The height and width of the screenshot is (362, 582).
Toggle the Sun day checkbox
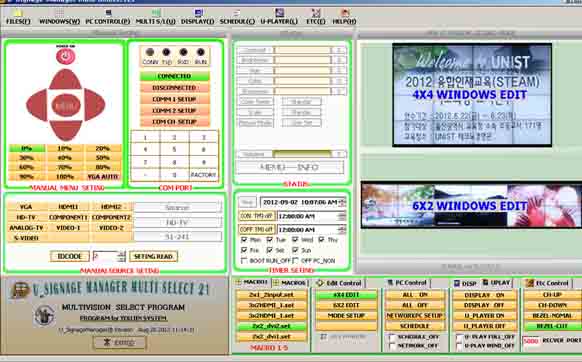[x=295, y=250]
